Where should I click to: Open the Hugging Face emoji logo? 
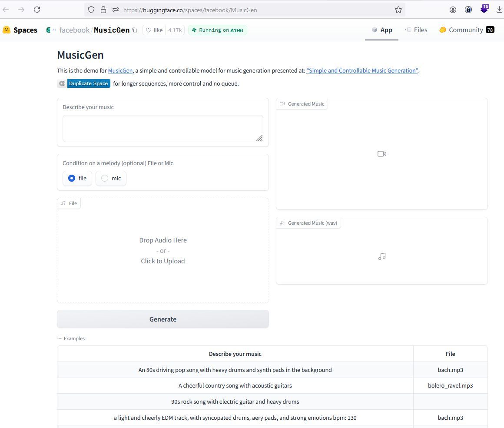[7, 30]
